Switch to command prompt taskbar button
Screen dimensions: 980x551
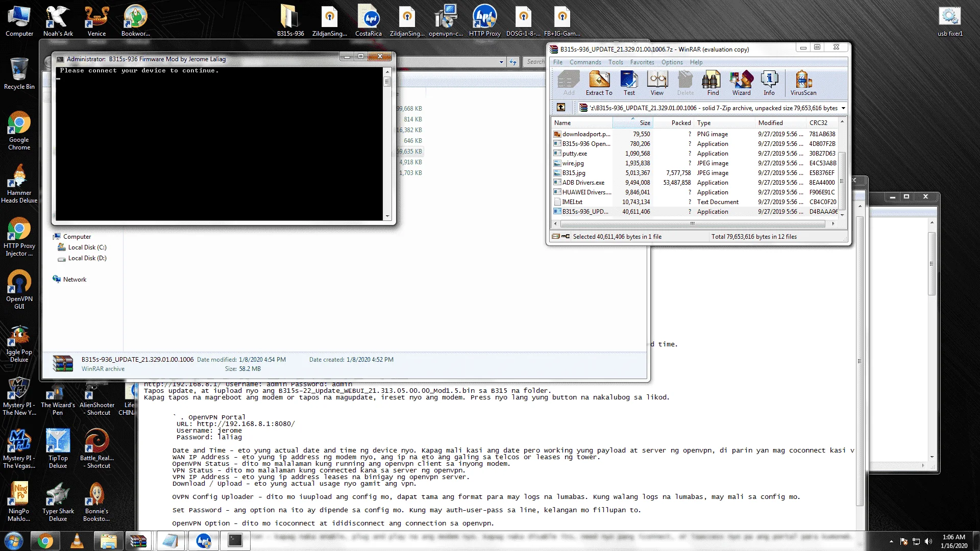click(235, 541)
